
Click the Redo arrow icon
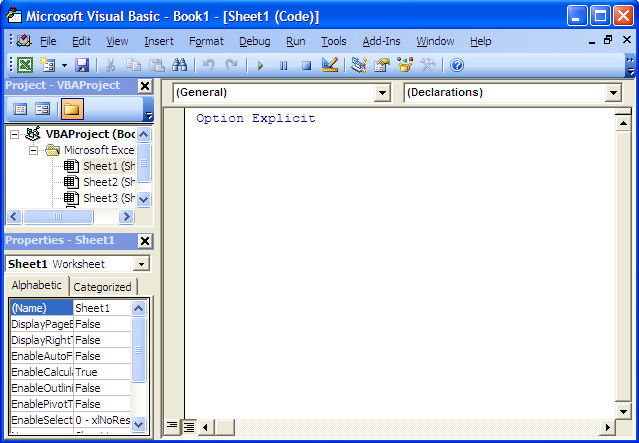[231, 65]
